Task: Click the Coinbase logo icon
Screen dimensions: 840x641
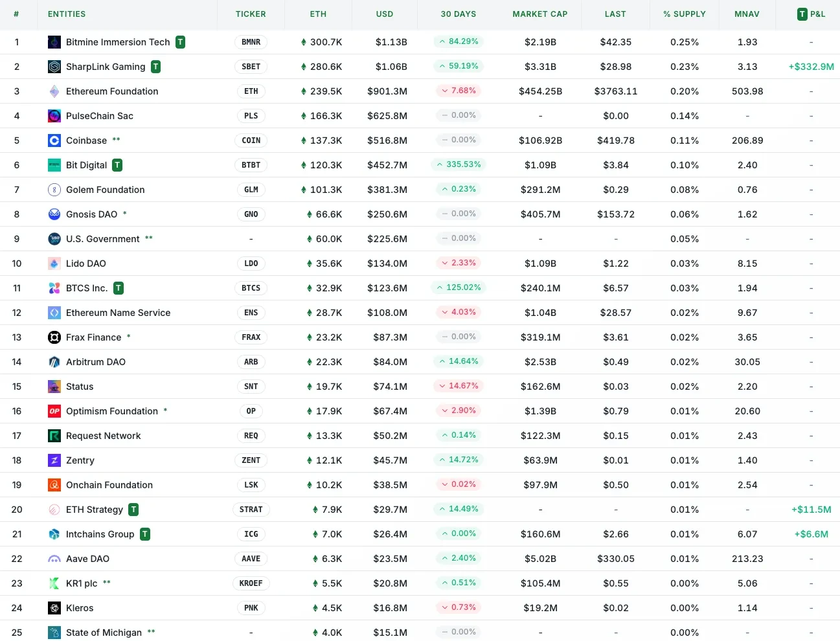Action: click(x=54, y=141)
